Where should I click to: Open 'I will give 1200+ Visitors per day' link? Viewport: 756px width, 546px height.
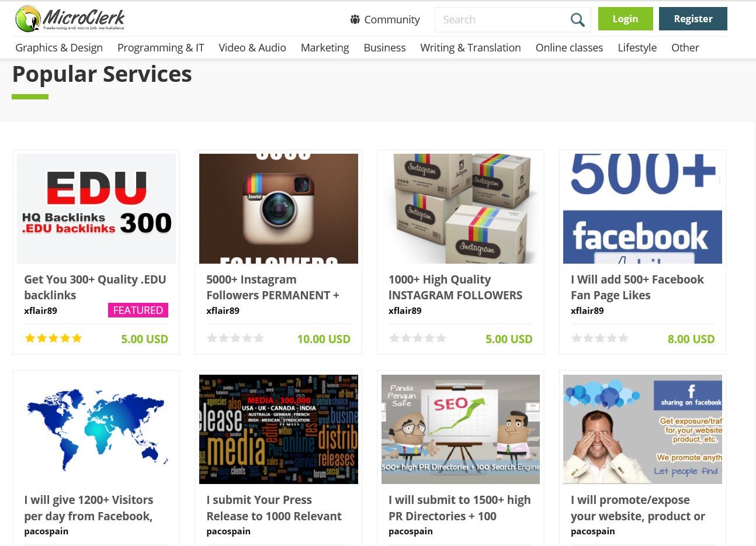(x=89, y=507)
